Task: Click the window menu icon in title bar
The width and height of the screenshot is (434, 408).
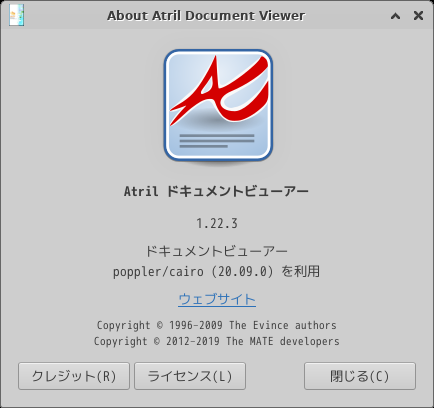Action: [x=16, y=15]
